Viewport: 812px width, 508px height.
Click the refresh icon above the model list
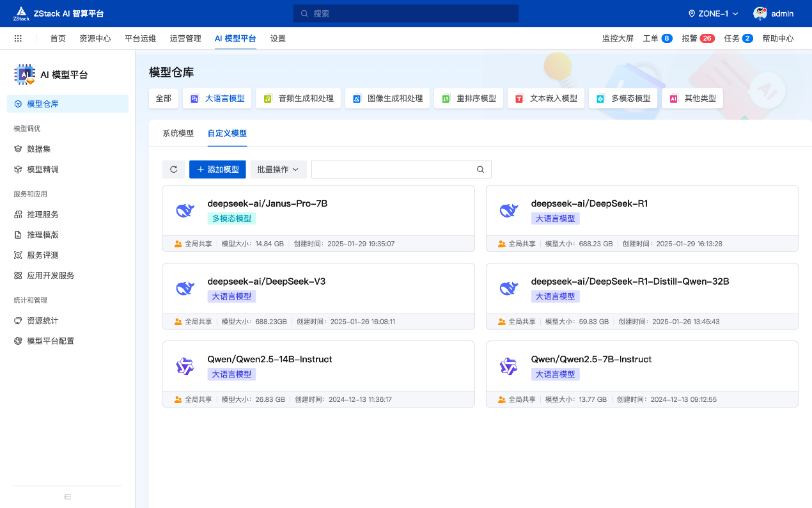(x=173, y=169)
